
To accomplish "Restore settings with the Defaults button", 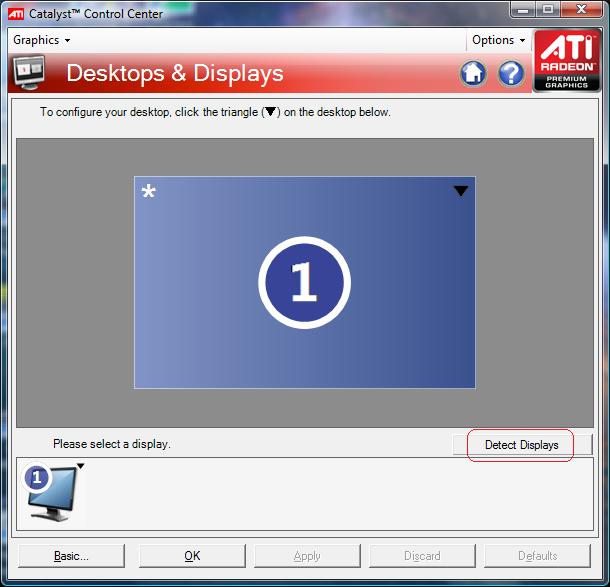I will pos(538,556).
